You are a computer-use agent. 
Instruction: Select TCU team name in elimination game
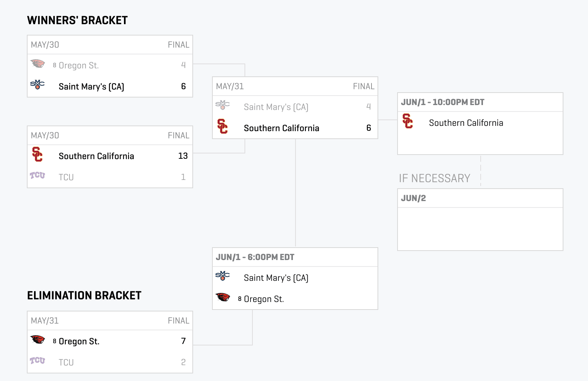pyautogui.click(x=66, y=362)
